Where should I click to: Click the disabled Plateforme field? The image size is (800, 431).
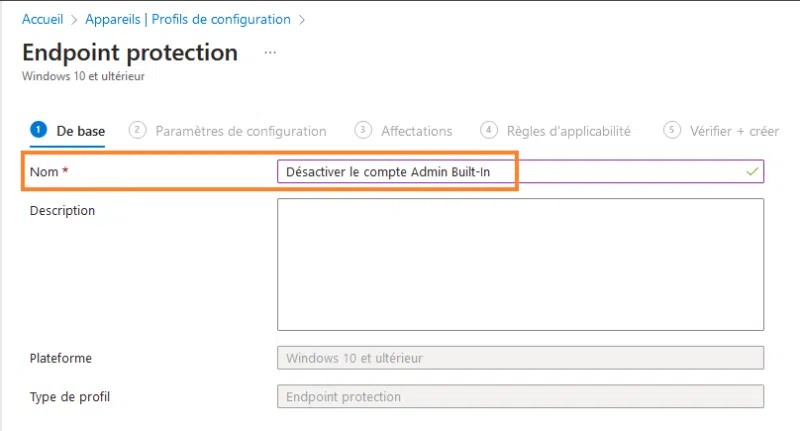[520, 358]
